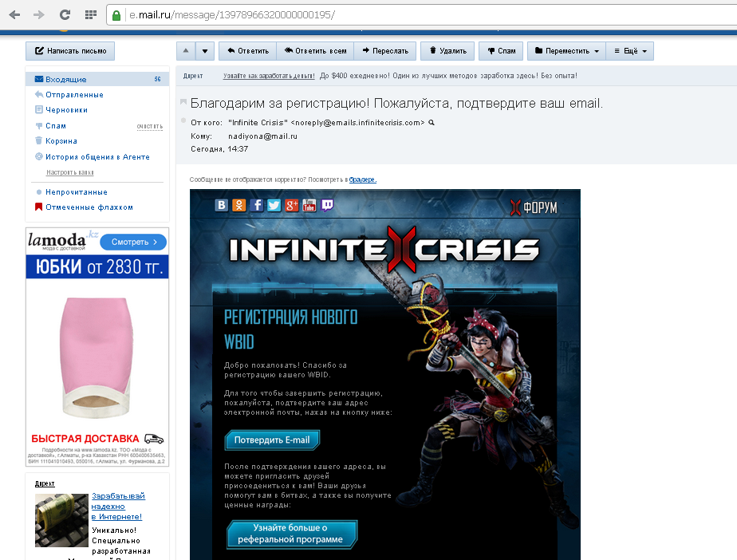Click the Настроить папки link
This screenshot has width=737, height=560.
click(x=69, y=172)
